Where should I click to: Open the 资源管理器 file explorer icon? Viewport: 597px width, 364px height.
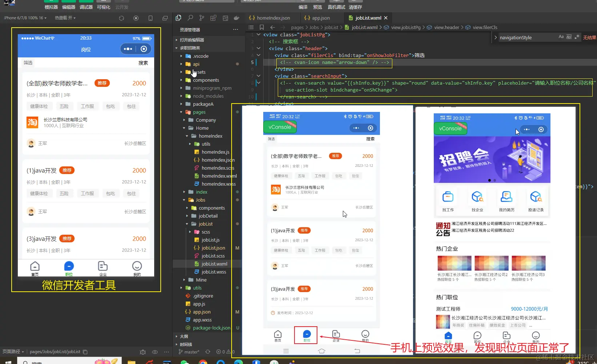(x=179, y=17)
